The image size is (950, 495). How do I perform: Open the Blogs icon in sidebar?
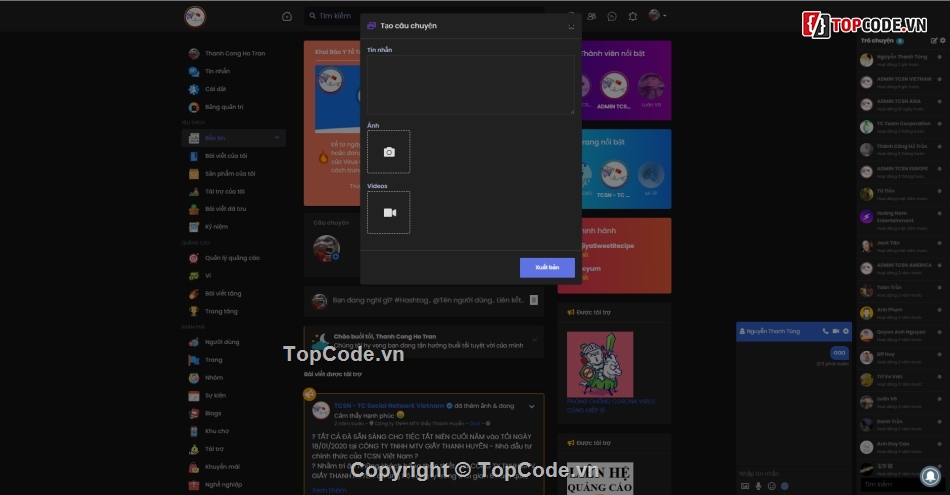pyautogui.click(x=194, y=414)
